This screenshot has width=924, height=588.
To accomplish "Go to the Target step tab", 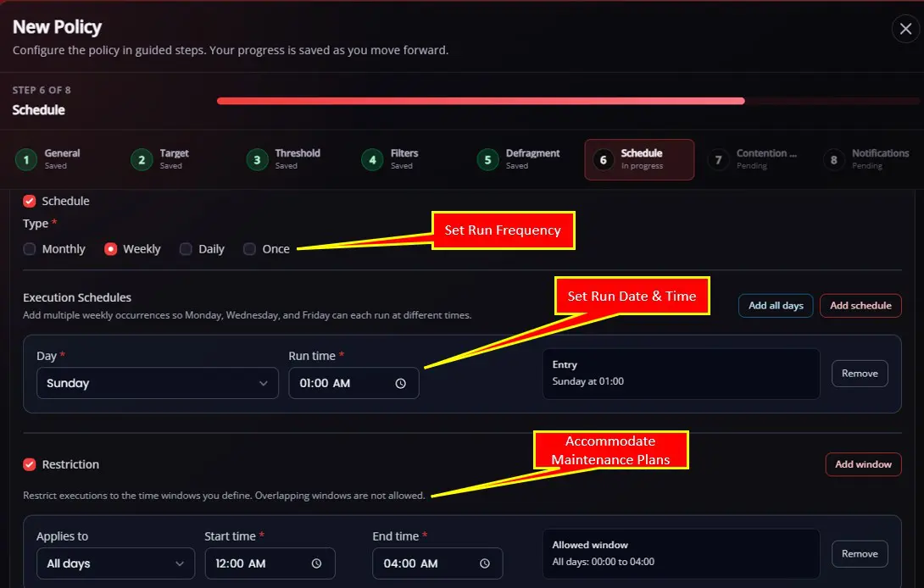I will pyautogui.click(x=179, y=159).
